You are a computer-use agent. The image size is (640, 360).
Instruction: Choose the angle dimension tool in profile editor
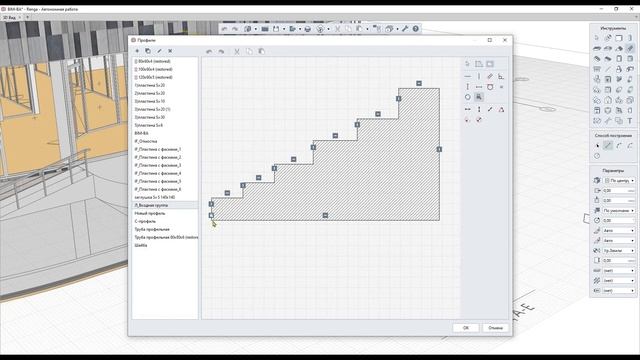point(501,76)
